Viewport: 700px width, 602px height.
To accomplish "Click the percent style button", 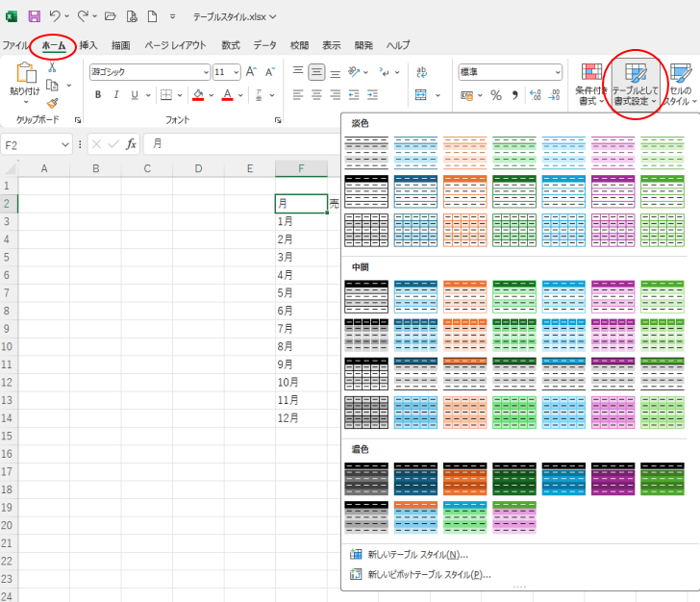I will tap(496, 95).
